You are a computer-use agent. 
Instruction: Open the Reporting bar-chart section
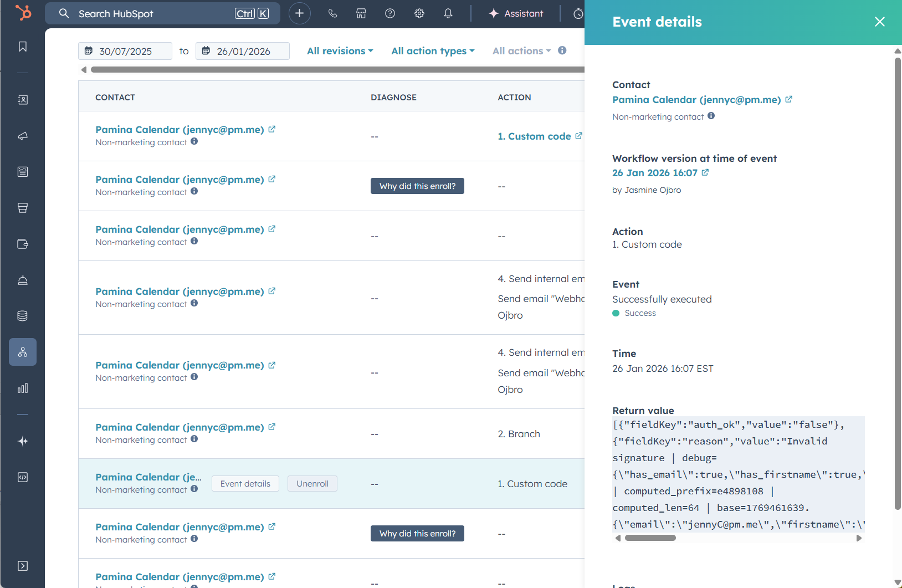point(22,388)
